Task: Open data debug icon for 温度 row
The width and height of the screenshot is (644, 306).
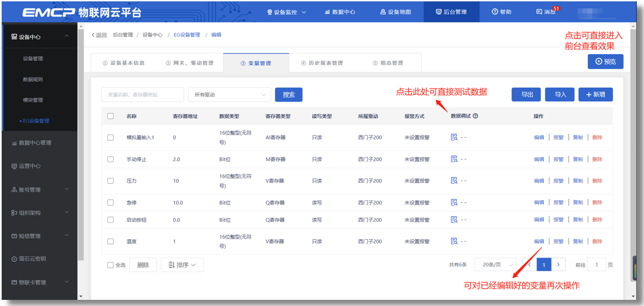Action: pos(454,241)
